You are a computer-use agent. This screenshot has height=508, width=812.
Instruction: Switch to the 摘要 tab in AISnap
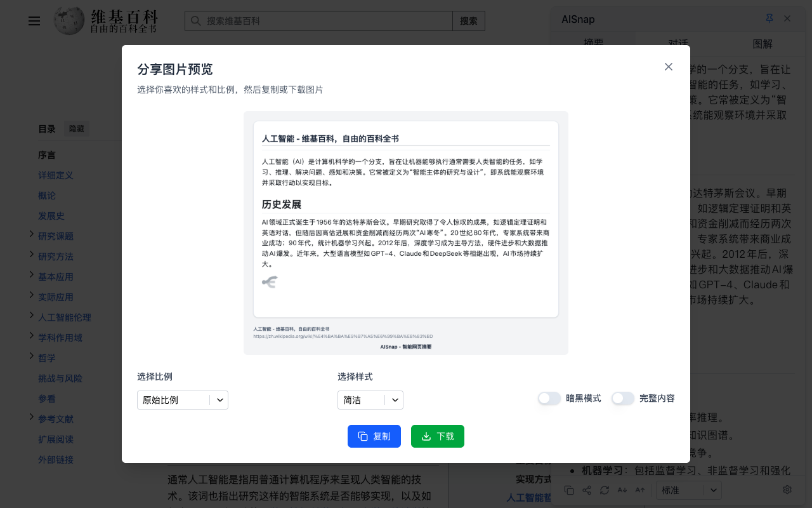(x=594, y=43)
